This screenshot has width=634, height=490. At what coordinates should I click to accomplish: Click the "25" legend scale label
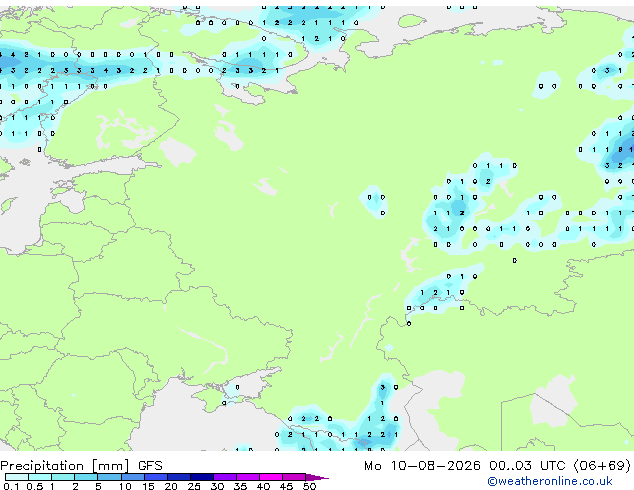[194, 486]
